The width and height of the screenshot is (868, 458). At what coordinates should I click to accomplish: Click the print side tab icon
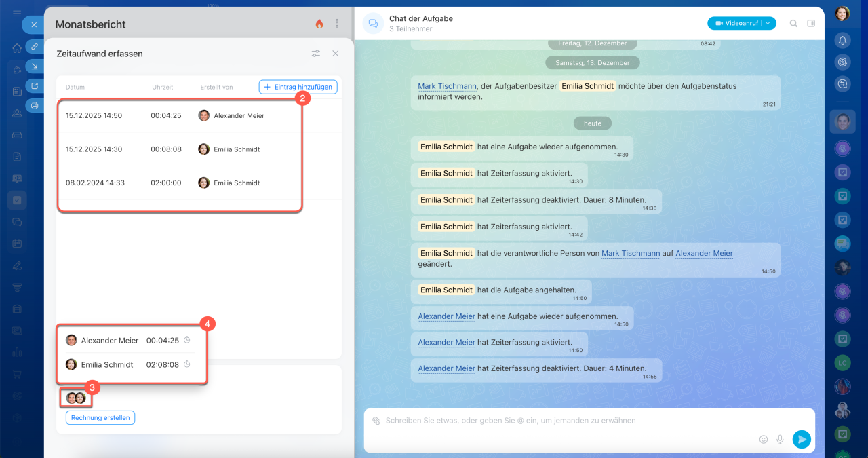coord(35,105)
